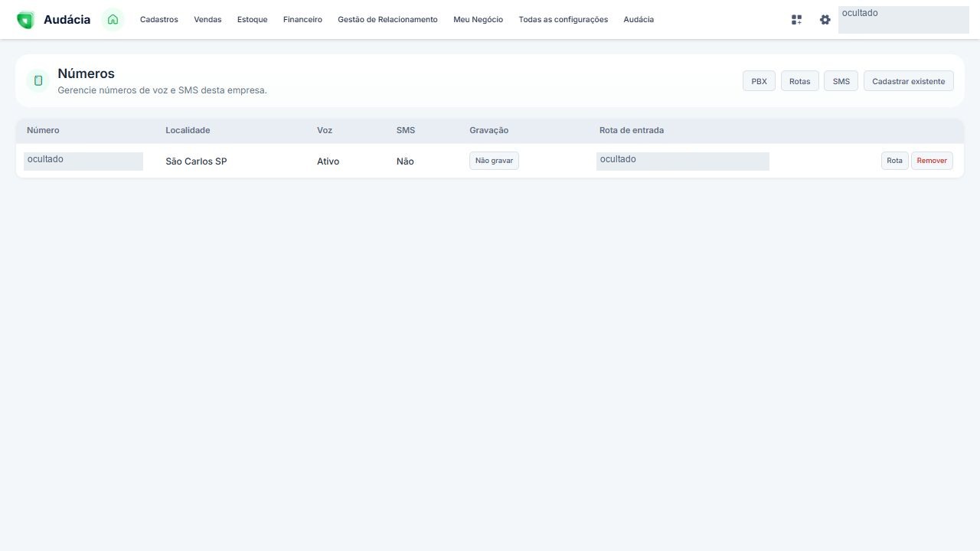Open the Meu Negócio menu

click(x=478, y=20)
